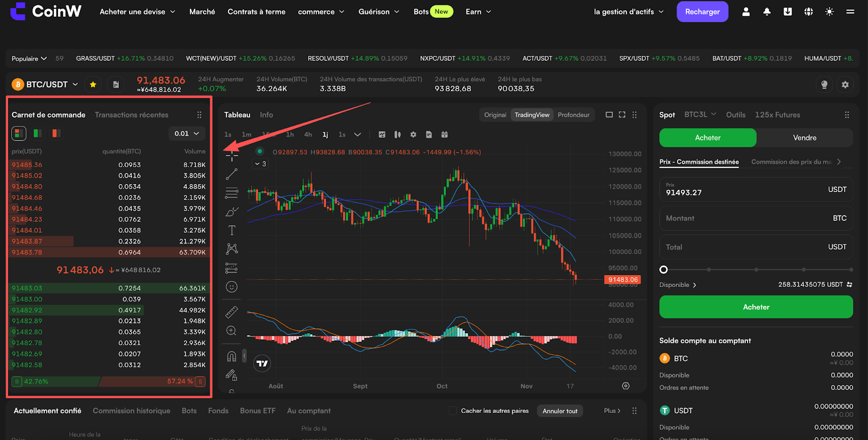Change the candlestick chart type icon

(x=398, y=135)
